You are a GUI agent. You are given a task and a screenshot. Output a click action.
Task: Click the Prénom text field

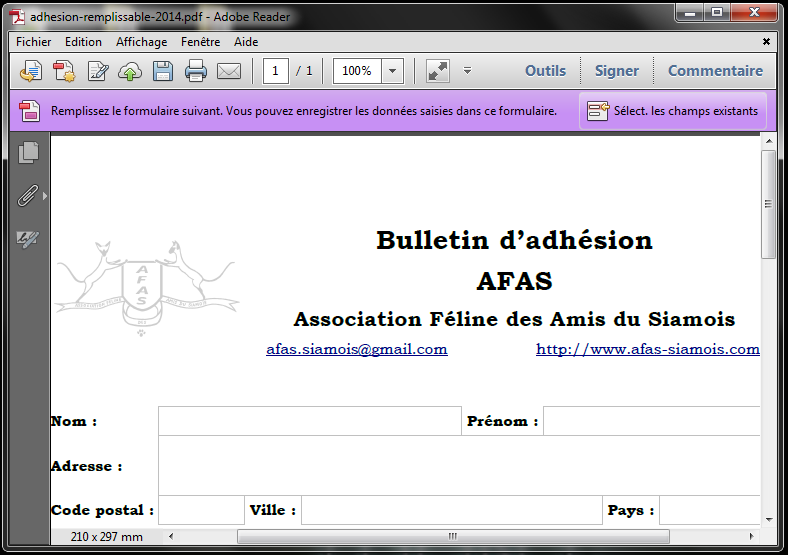pos(652,421)
